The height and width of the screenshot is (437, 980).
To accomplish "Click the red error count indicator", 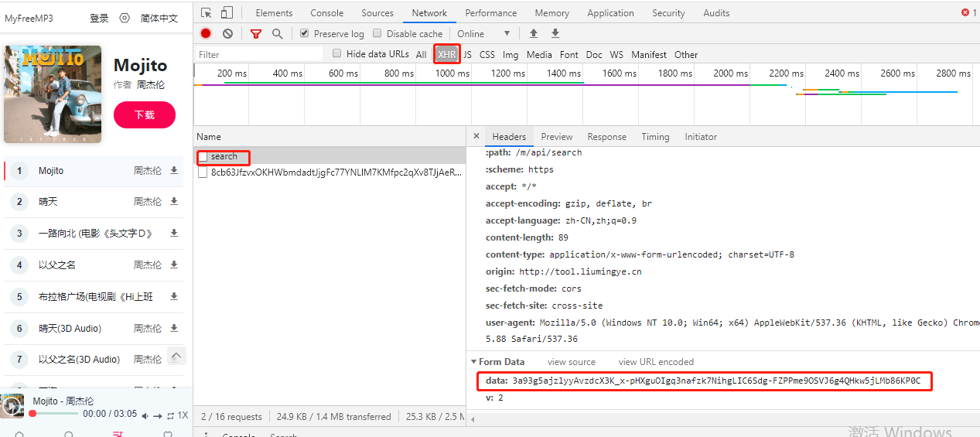I will (x=969, y=12).
